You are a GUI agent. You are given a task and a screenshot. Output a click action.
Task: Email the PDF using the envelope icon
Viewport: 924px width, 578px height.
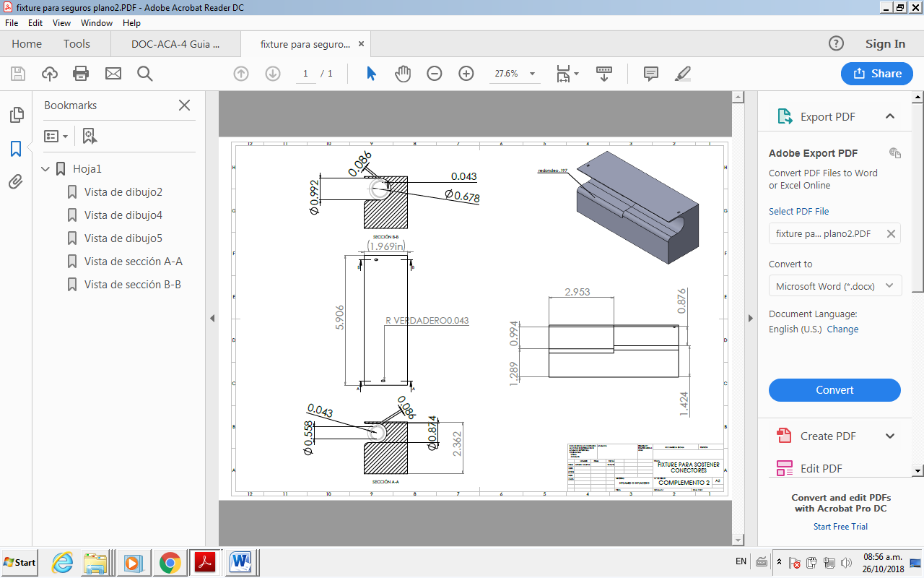112,73
